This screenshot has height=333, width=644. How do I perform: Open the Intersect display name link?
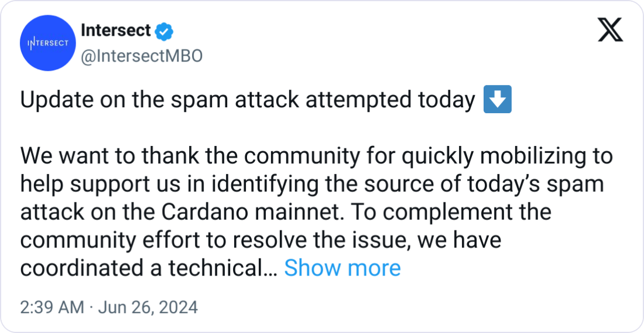[116, 31]
